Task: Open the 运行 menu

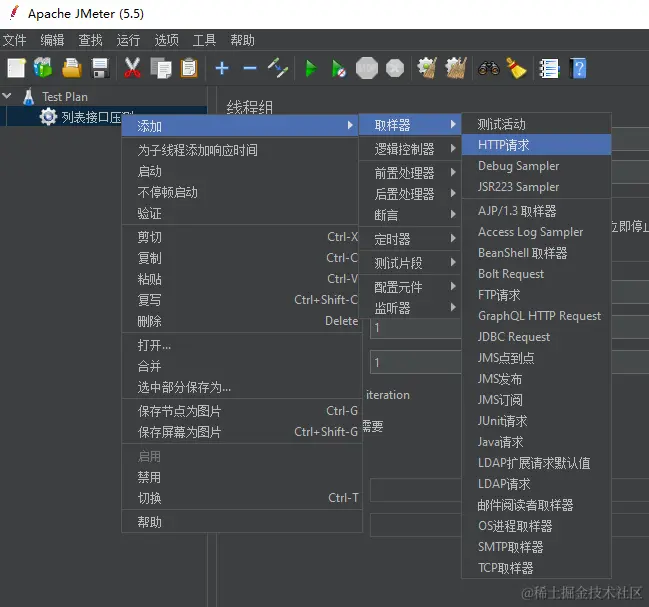Action: 128,40
